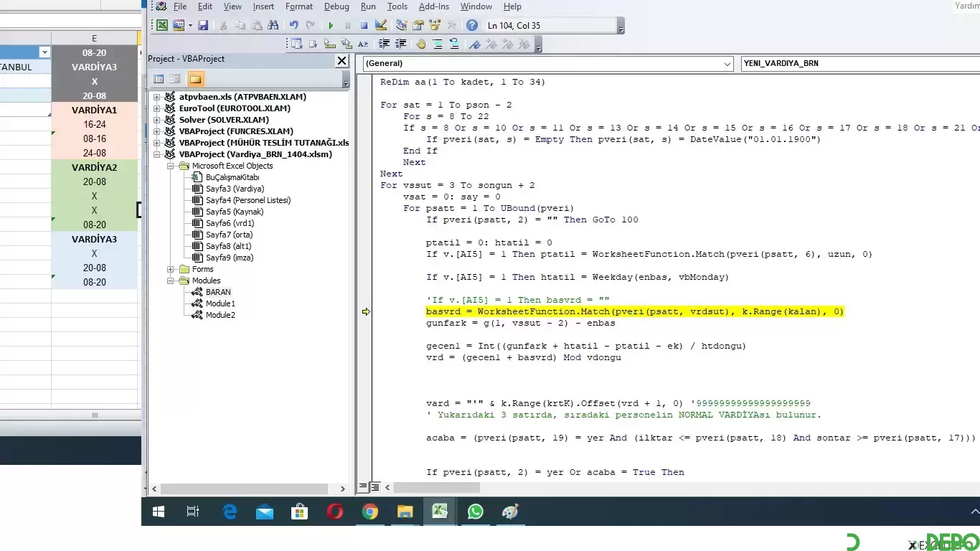Expand the Forms folder
Viewport: 980px width, 551px height.
point(171,269)
